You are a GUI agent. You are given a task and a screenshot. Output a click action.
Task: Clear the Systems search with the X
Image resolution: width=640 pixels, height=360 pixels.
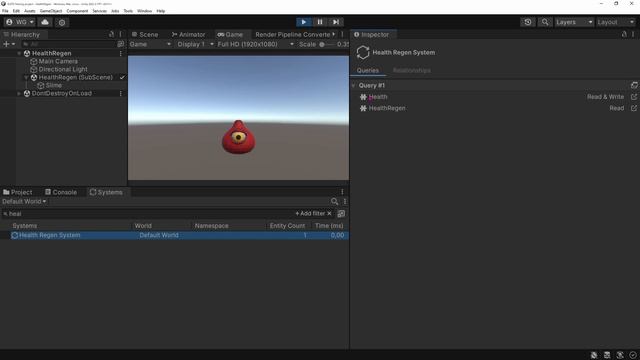point(329,213)
